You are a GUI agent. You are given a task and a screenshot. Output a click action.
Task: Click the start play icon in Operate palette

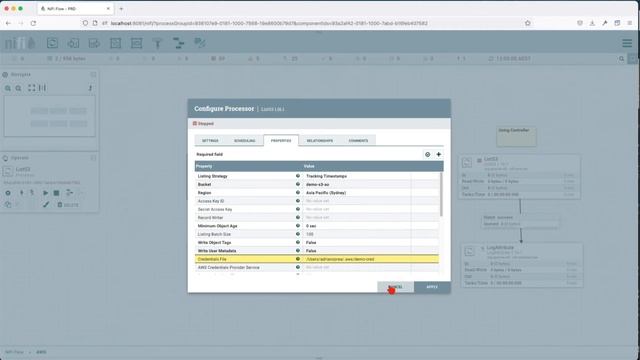click(45, 193)
